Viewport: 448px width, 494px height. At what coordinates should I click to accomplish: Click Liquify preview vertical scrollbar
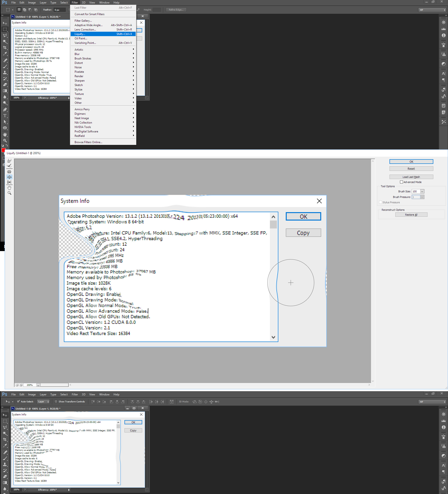373,271
